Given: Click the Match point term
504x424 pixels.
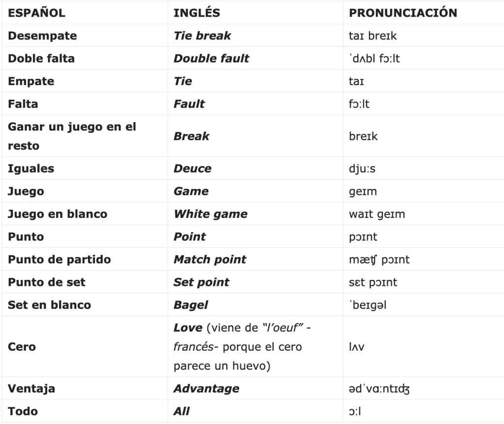Looking at the screenshot, I should (x=210, y=259).
